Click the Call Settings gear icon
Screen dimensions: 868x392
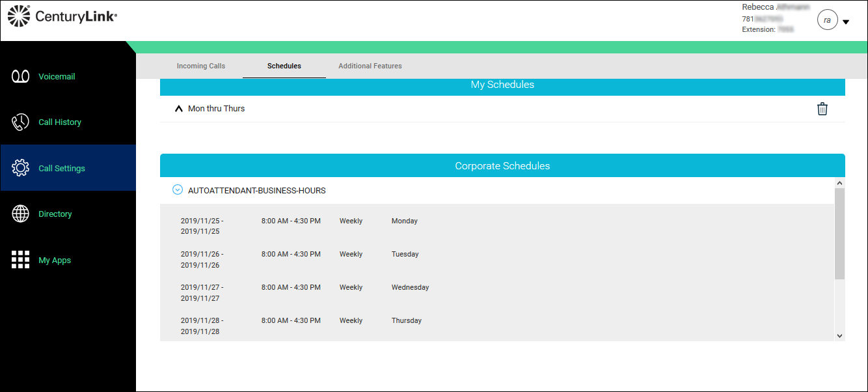(21, 168)
